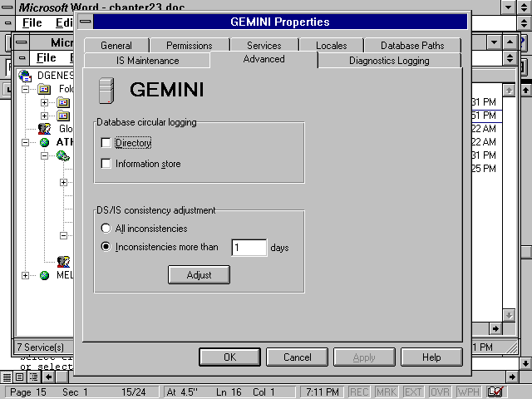Click the spelling status book icon

(495, 392)
